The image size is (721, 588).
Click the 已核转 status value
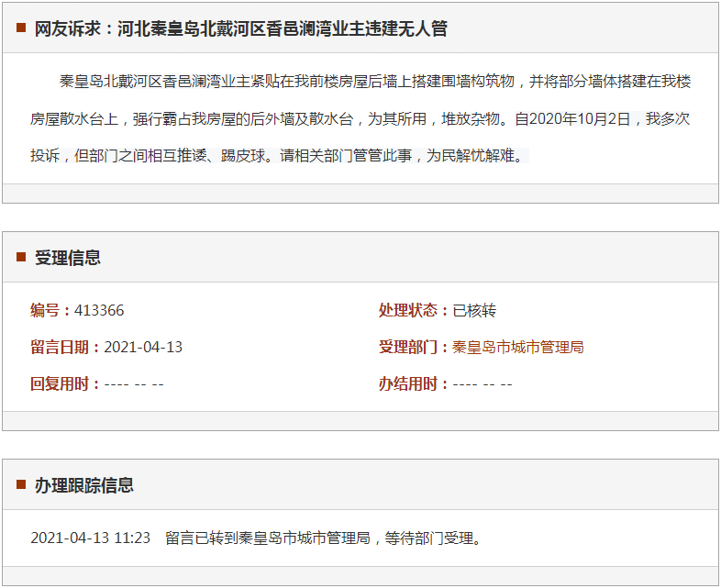click(474, 310)
